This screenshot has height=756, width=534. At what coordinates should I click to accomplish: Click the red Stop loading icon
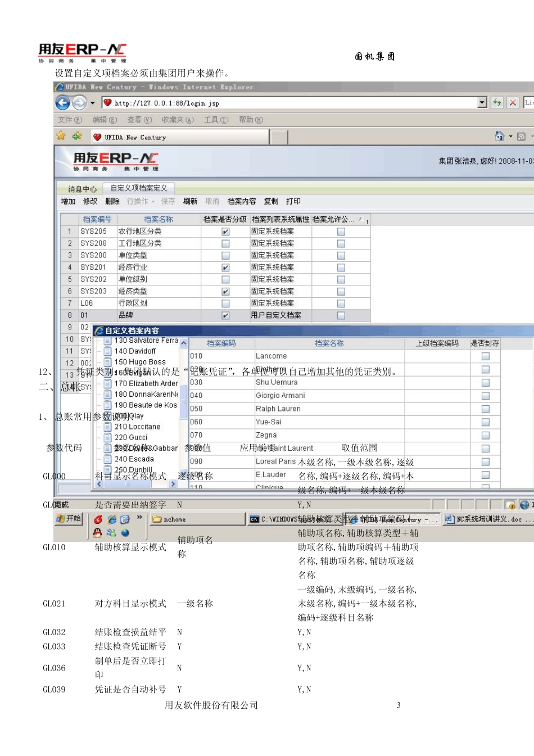click(513, 102)
